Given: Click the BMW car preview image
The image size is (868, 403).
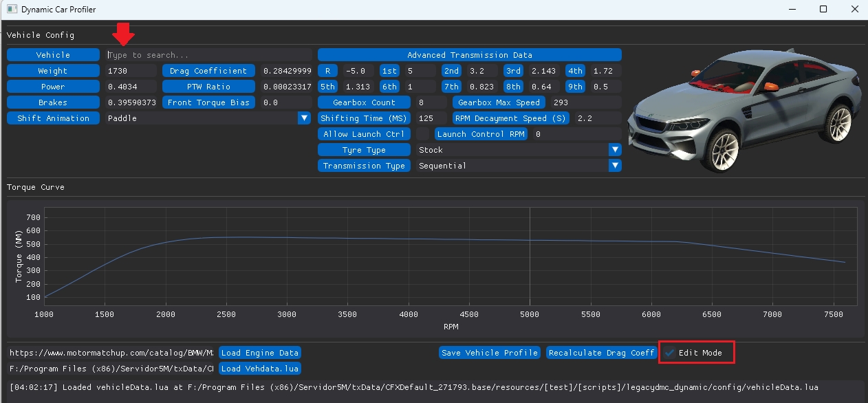Looking at the screenshot, I should [744, 111].
